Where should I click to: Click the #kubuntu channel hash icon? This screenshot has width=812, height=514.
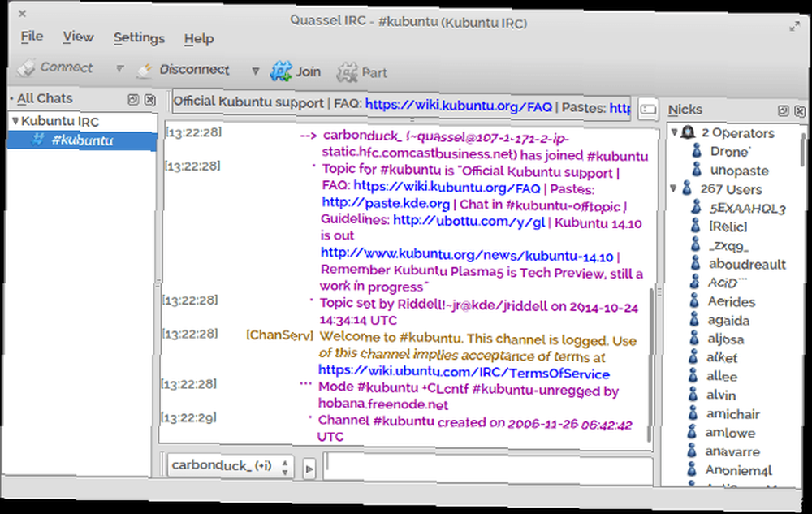(x=37, y=139)
